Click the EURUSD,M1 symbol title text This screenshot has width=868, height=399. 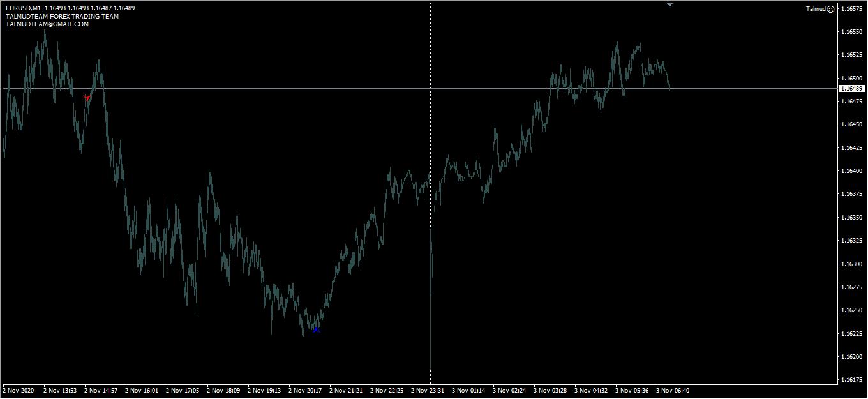tap(24, 8)
